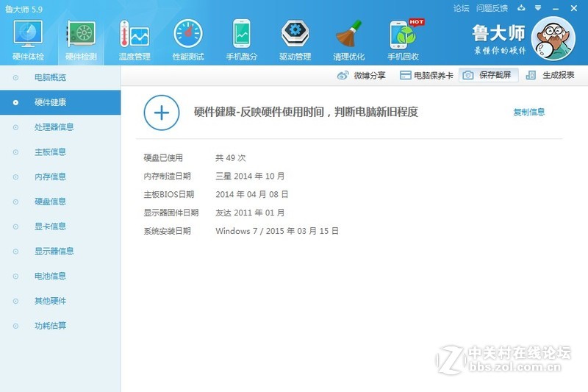588x392 pixels.
Task: Open 手机回收 phone recycling
Action: click(404, 40)
